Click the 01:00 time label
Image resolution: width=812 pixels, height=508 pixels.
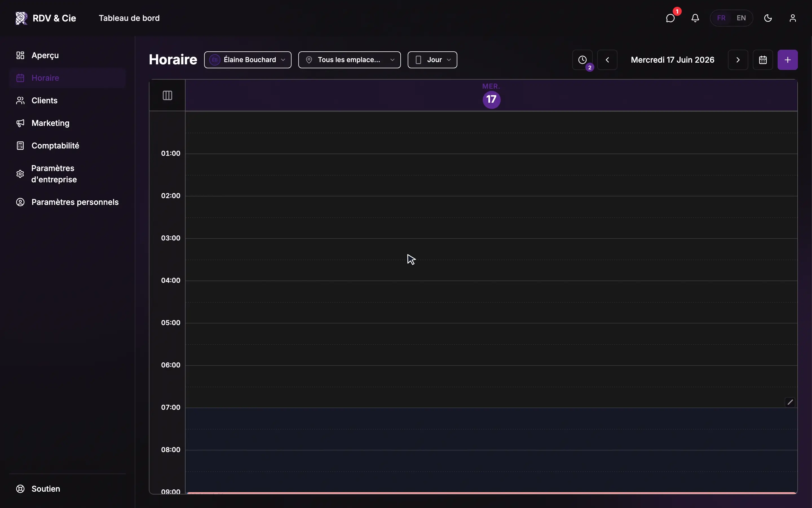click(171, 153)
